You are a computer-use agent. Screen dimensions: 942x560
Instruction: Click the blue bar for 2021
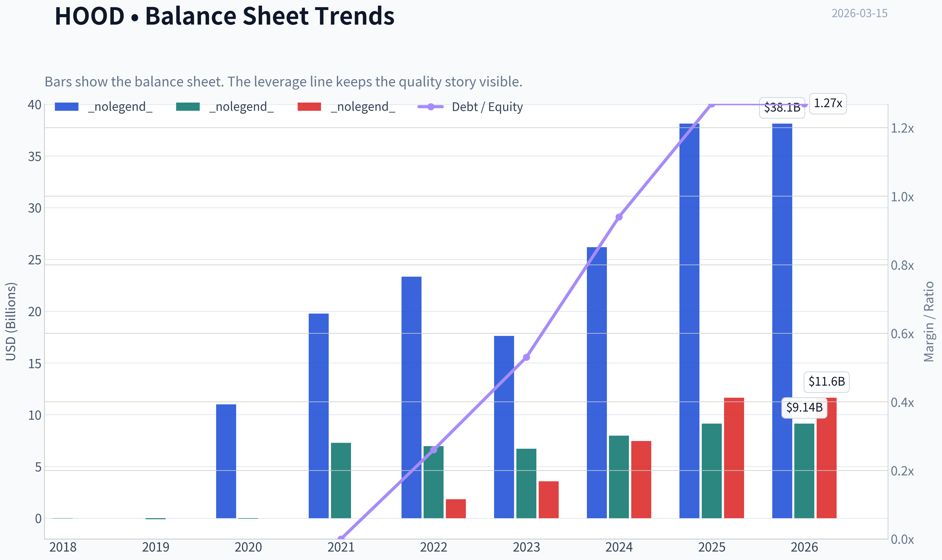click(319, 416)
